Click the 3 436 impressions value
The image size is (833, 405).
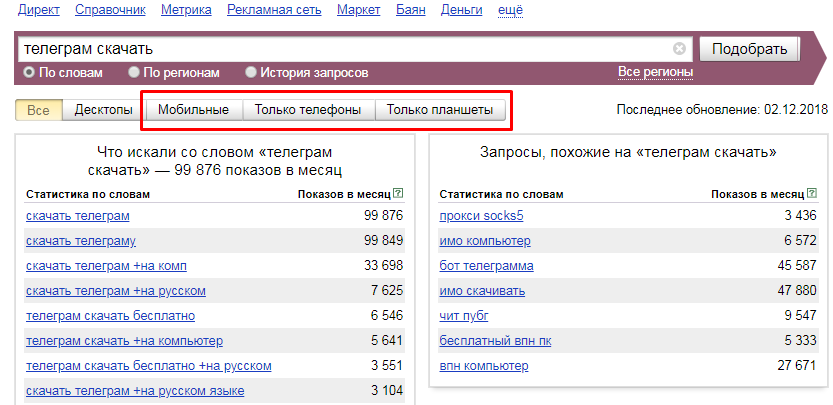pyautogui.click(x=801, y=215)
